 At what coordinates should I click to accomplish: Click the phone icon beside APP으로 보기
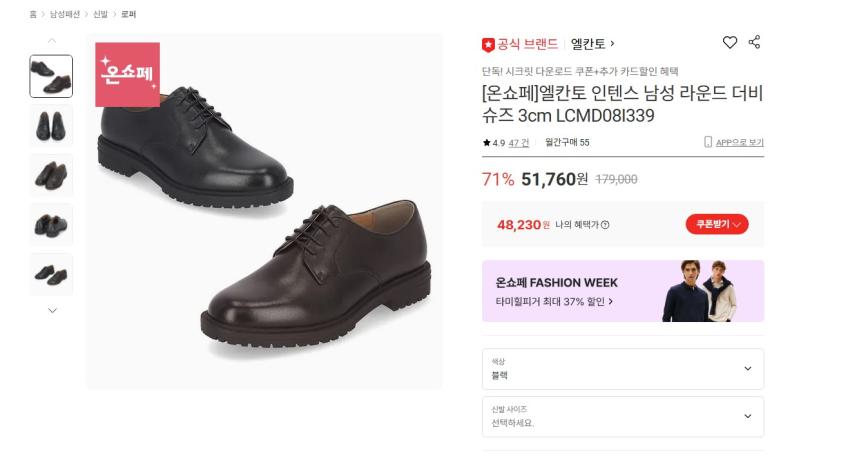[708, 142]
